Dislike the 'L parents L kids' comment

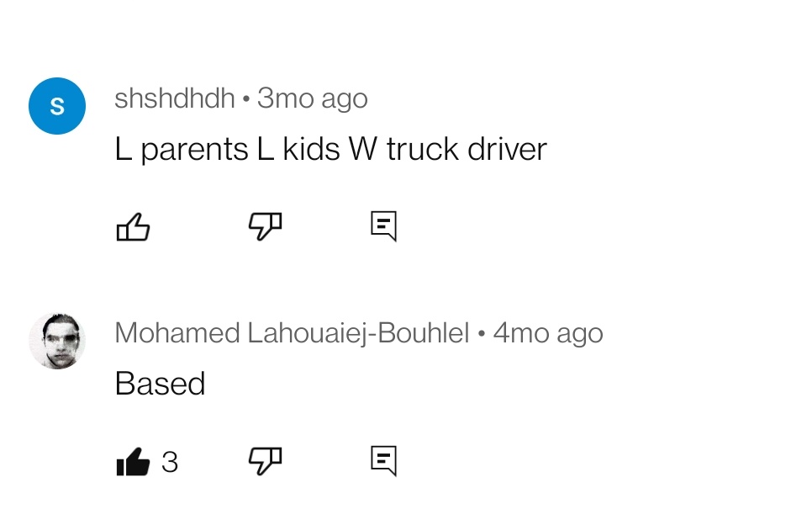click(x=265, y=226)
